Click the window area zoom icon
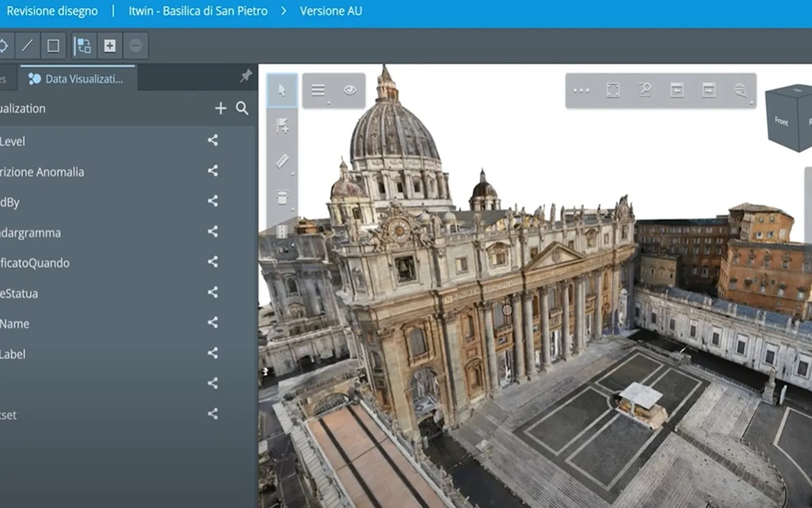This screenshot has width=812, height=508. [645, 90]
